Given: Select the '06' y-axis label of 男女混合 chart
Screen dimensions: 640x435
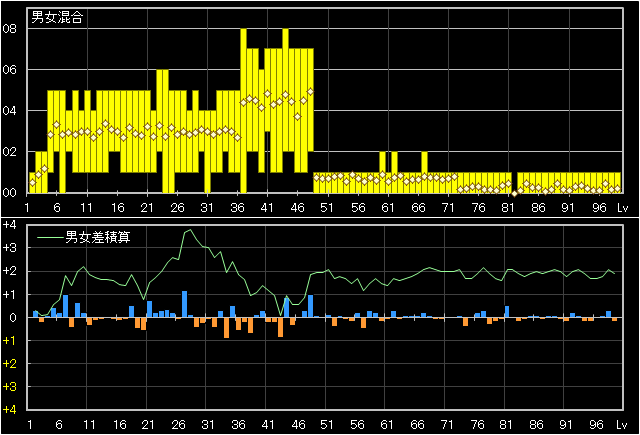Looking at the screenshot, I should 9,70.
